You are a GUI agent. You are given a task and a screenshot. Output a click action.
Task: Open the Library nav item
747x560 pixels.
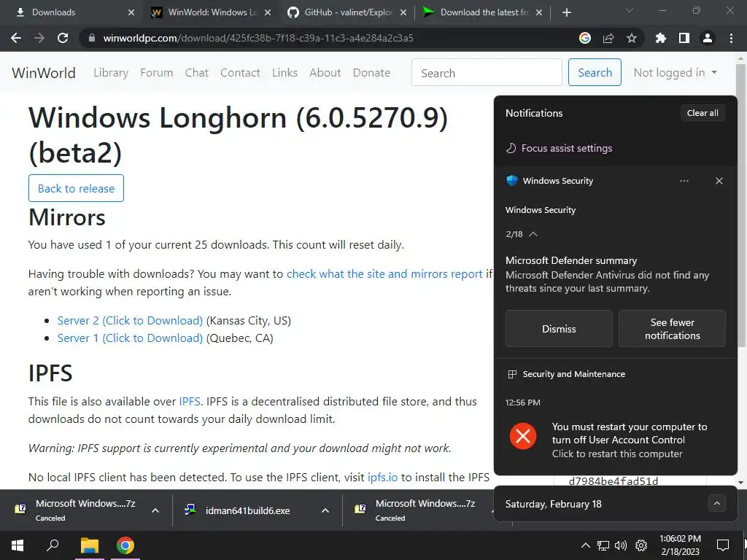pyautogui.click(x=111, y=73)
